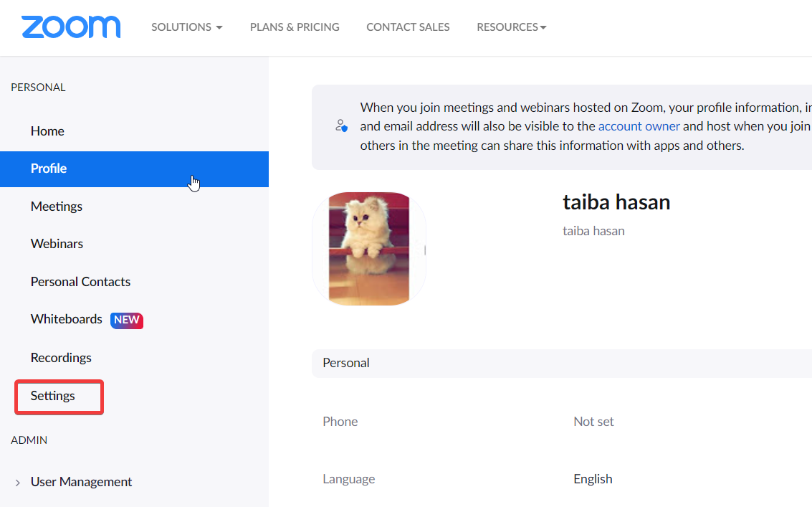This screenshot has height=507, width=812.
Task: Click the cat profile picture
Action: point(369,249)
